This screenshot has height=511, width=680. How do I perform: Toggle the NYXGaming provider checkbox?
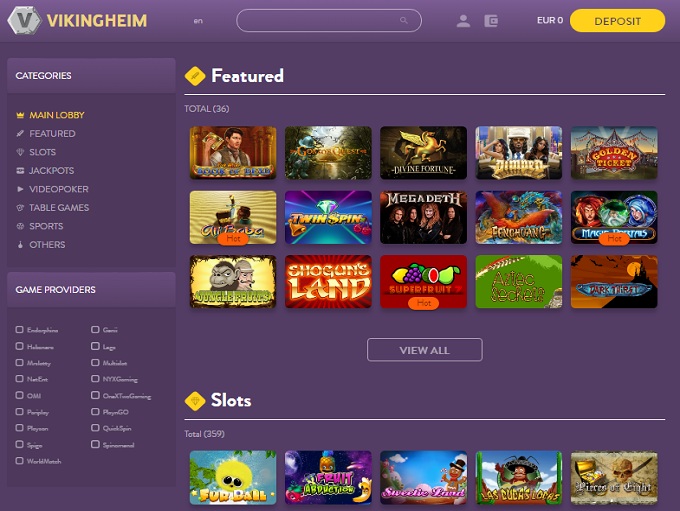click(x=95, y=379)
